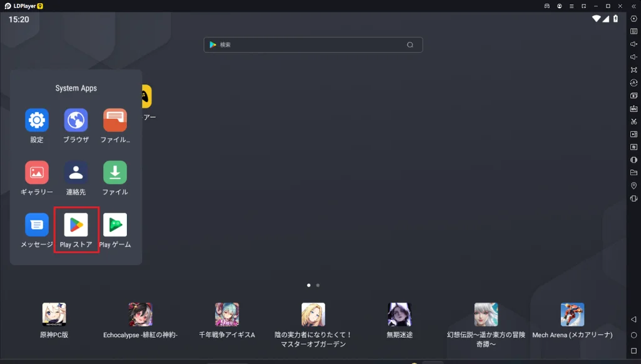Viewport: 641px width, 364px height.
Task: Open multi-instance window sidebar icon
Action: pyautogui.click(x=633, y=96)
